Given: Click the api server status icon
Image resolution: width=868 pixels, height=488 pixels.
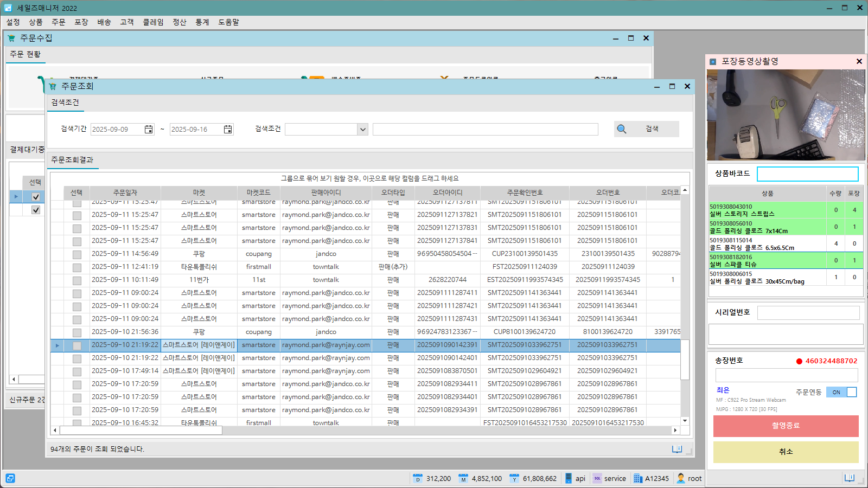Looking at the screenshot, I should [569, 478].
